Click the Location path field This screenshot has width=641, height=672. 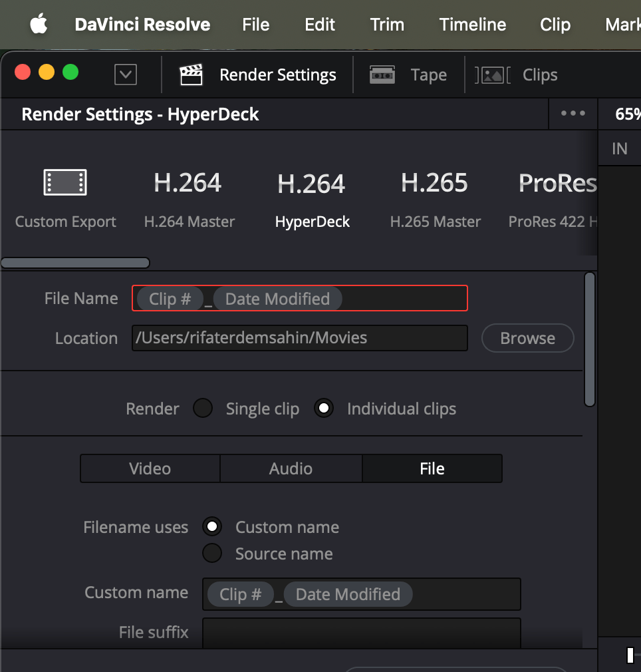300,338
